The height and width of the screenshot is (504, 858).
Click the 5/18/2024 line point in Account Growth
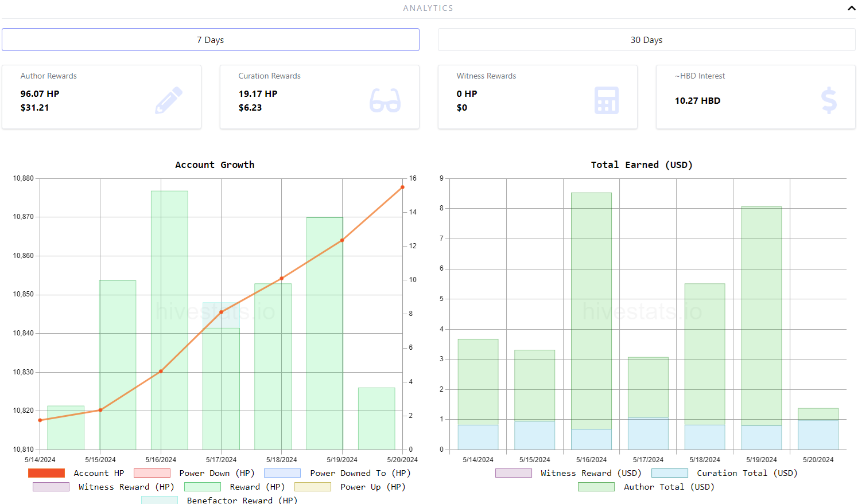[x=282, y=279]
